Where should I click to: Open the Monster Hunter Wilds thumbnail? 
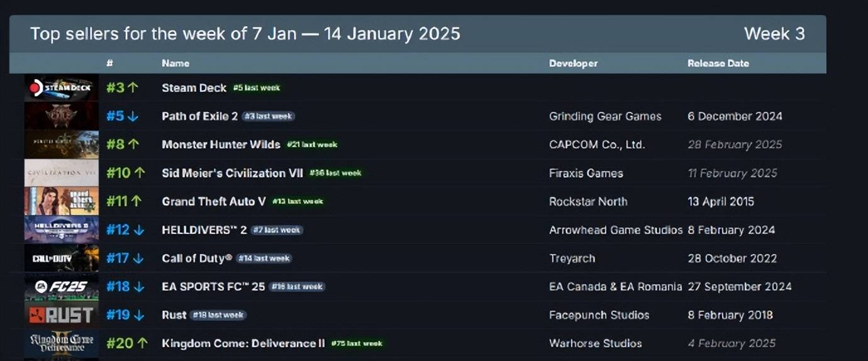pyautogui.click(x=62, y=145)
